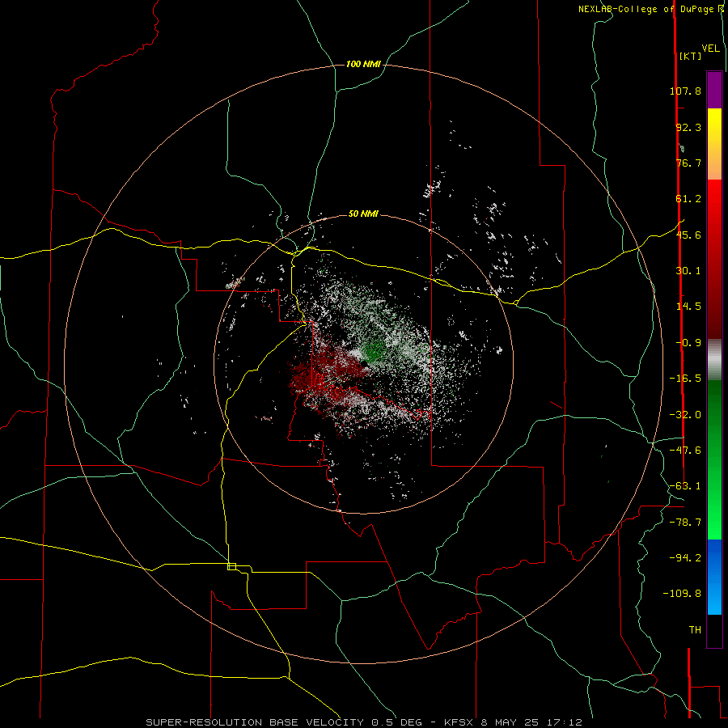Pick the black TH box on the velocity scale
The image size is (728, 728).
click(714, 631)
